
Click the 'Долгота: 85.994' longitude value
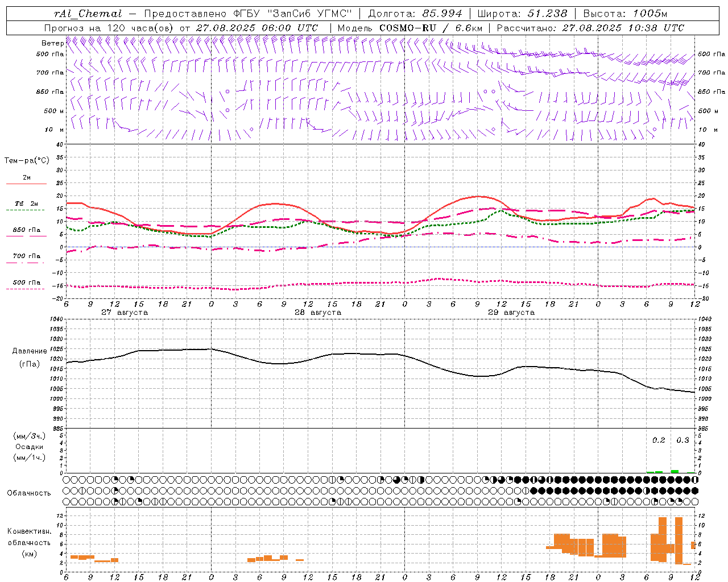pos(415,14)
